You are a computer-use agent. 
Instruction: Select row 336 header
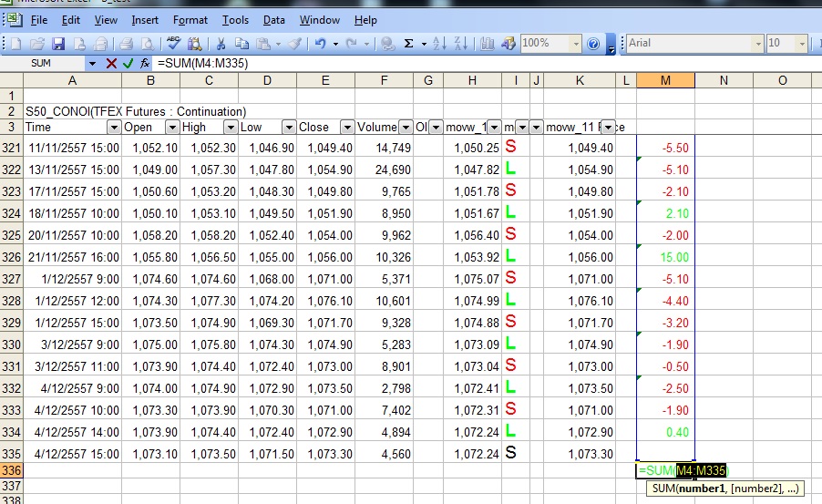12,470
